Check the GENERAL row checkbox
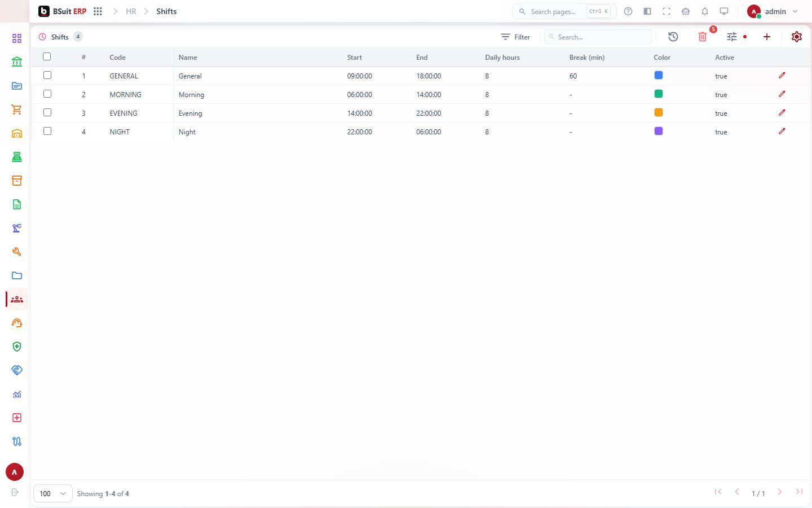Screen dimensions: 812x508 coord(47,75)
